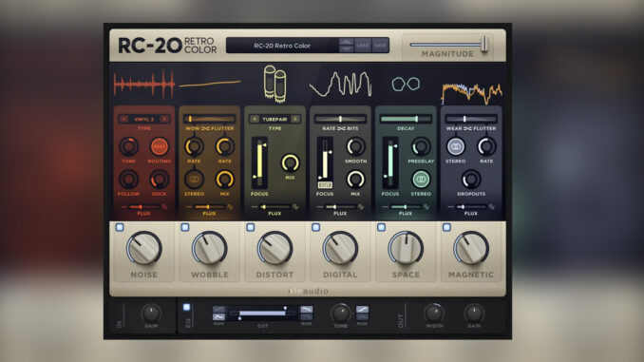Click the Digital MIX knob
Screen dimensions: 644x362
pos(355,180)
